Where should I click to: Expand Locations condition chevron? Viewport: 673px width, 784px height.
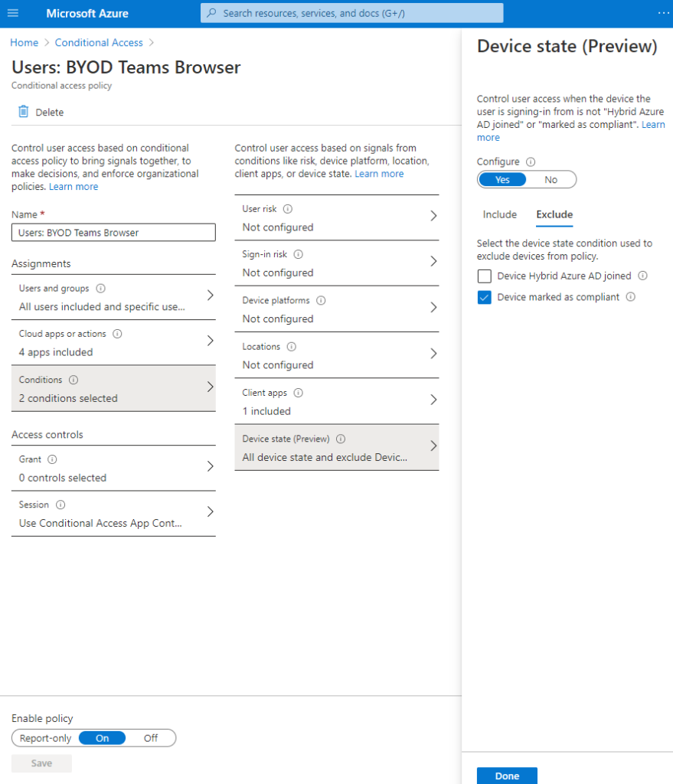coord(433,354)
